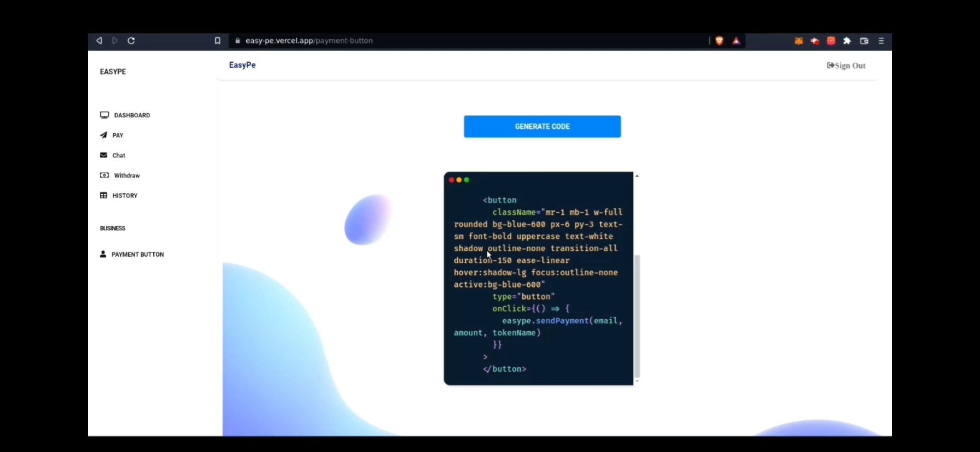Click the "easype.sendPayment(email," code line
The image size is (980, 452).
click(x=562, y=321)
